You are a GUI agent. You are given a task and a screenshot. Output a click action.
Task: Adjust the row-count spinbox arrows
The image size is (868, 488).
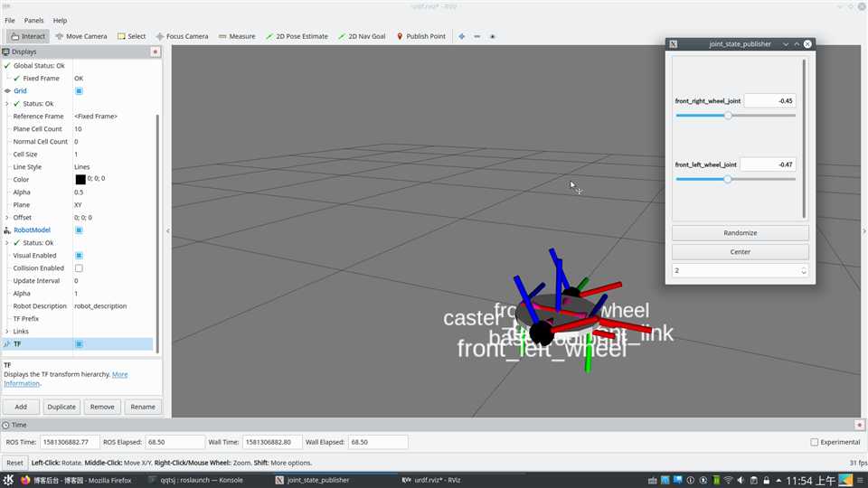(x=804, y=270)
